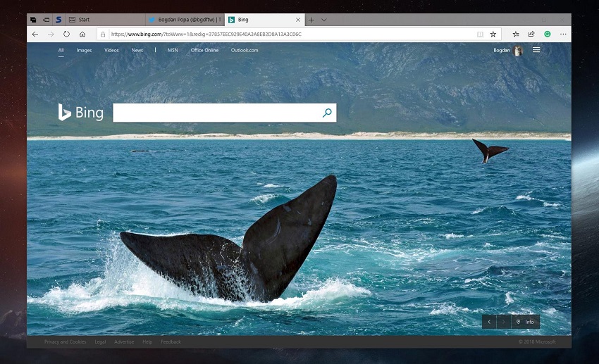This screenshot has height=364, width=599.
Task: Open a new tab with the plus button
Action: (311, 20)
